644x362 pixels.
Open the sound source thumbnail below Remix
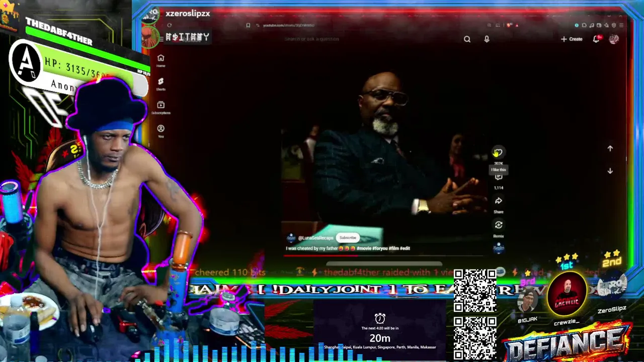(x=499, y=247)
